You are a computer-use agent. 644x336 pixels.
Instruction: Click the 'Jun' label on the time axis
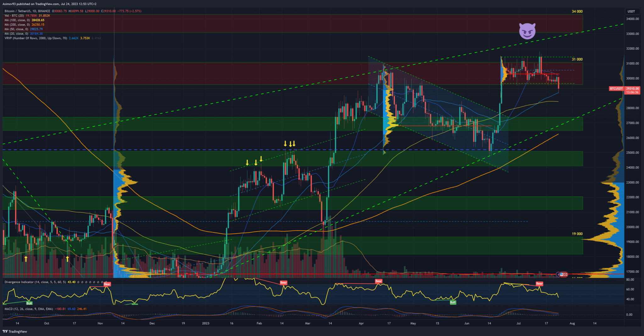[467, 323]
